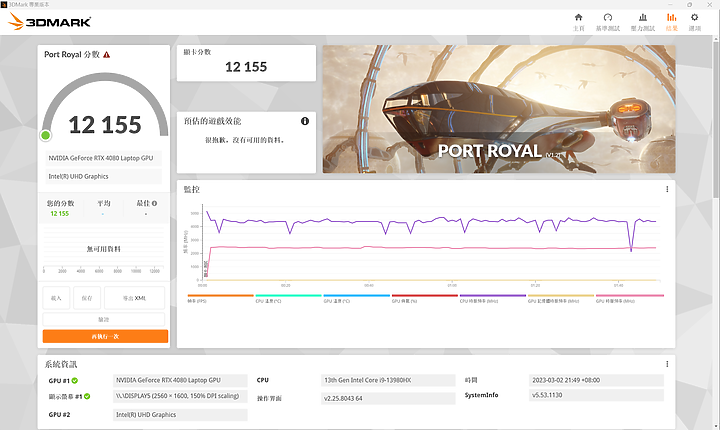This screenshot has width=720, height=430.
Task: Click the 3DMark logo
Action: pos(49,22)
